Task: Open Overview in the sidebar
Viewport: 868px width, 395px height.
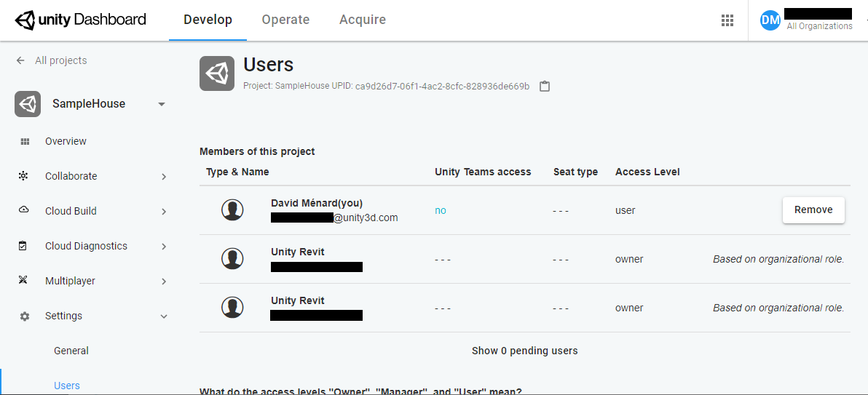Action: click(x=66, y=141)
